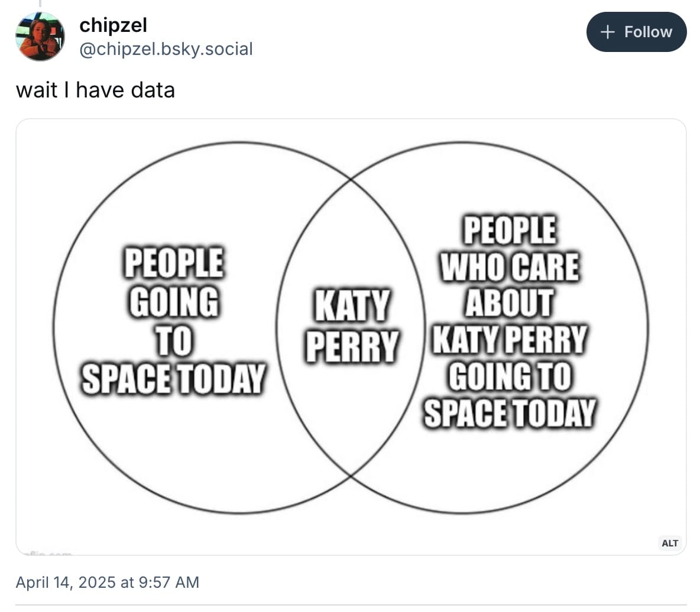Click the "9:57 AM" time in the timestamp
Image resolution: width=700 pixels, height=612 pixels.
168,582
